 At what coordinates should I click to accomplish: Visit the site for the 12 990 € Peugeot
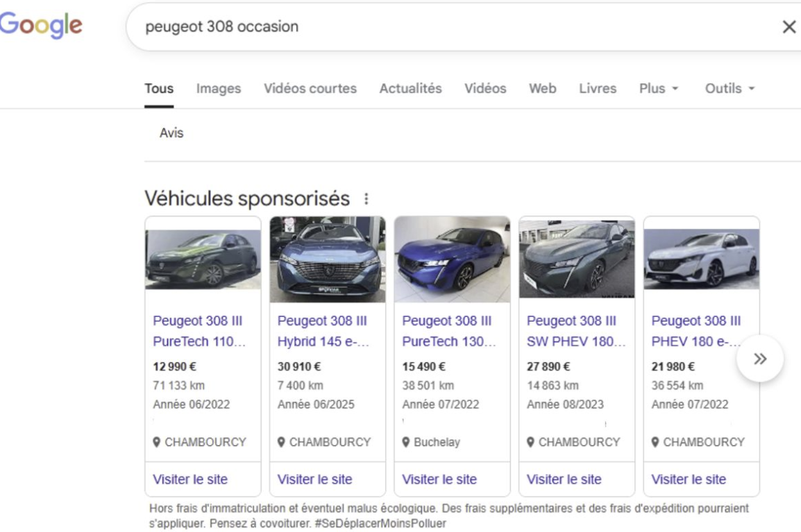pyautogui.click(x=190, y=479)
